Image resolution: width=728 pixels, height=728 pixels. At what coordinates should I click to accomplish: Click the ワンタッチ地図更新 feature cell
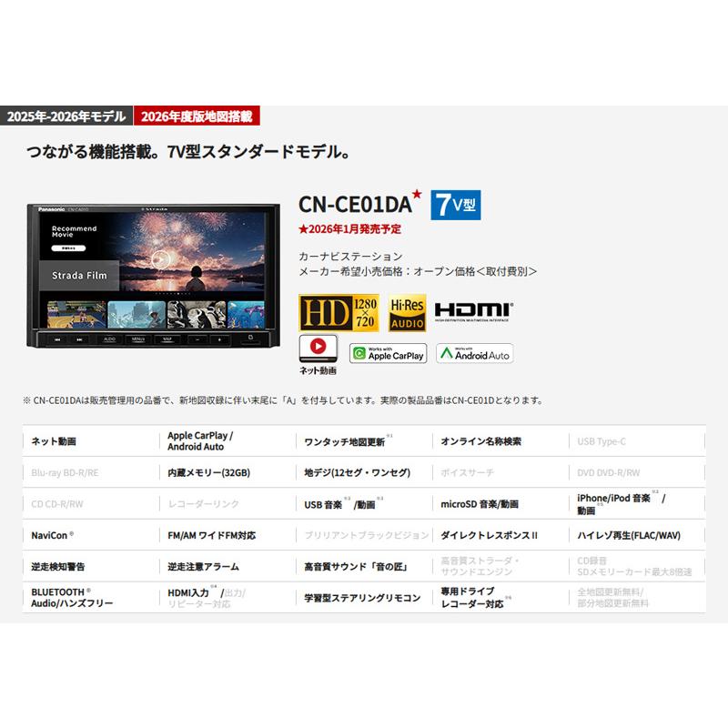(x=363, y=441)
